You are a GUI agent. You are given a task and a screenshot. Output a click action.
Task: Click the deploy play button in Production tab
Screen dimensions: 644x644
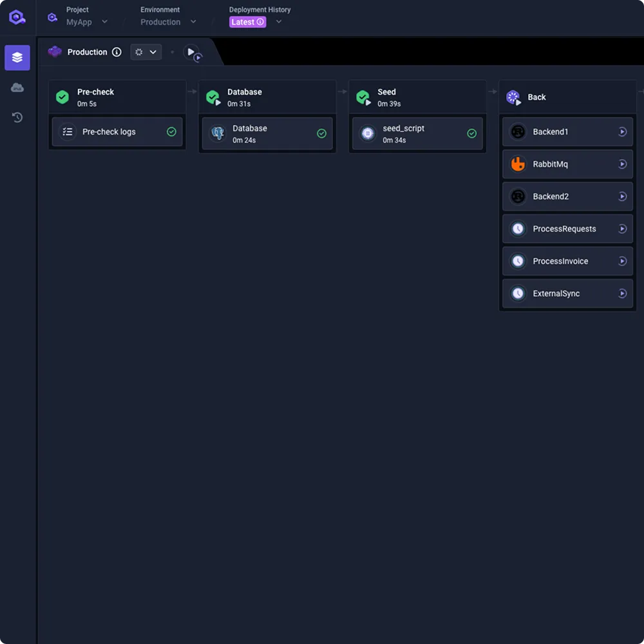(x=192, y=53)
